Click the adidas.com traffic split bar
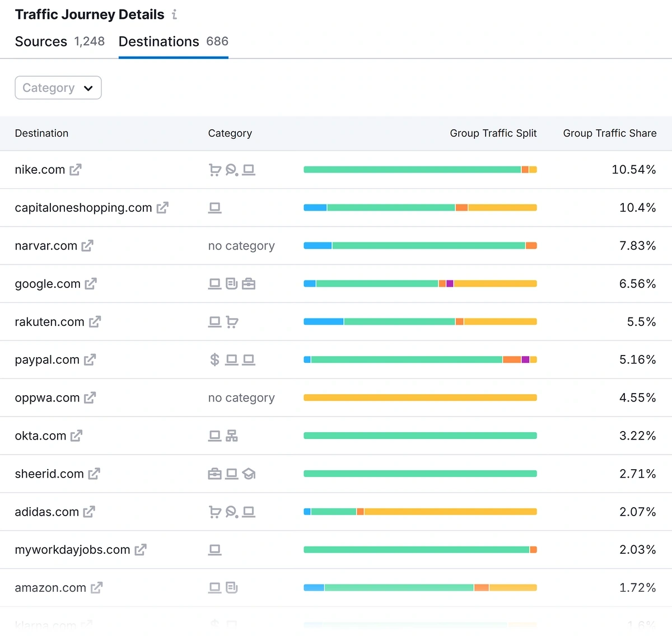This screenshot has height=636, width=672. coord(420,512)
